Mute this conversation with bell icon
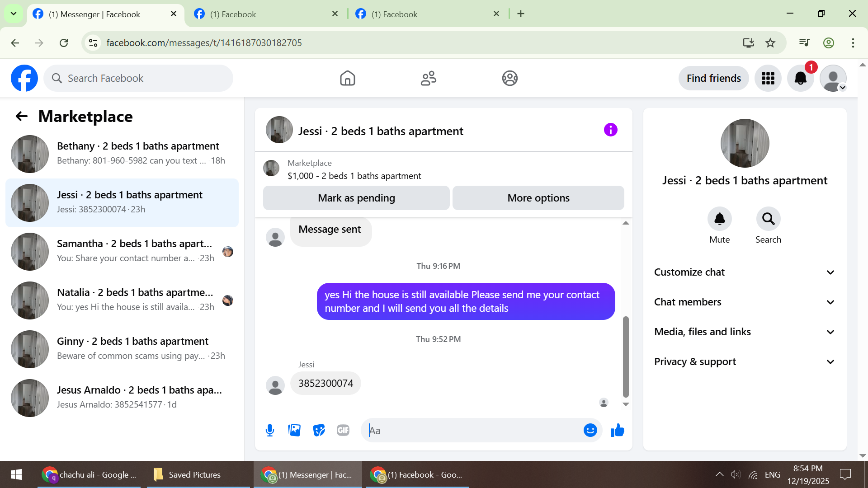868x488 pixels. (719, 219)
